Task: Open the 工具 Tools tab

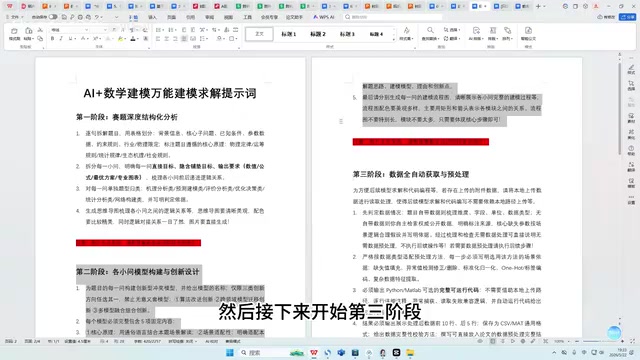Action: [248, 17]
